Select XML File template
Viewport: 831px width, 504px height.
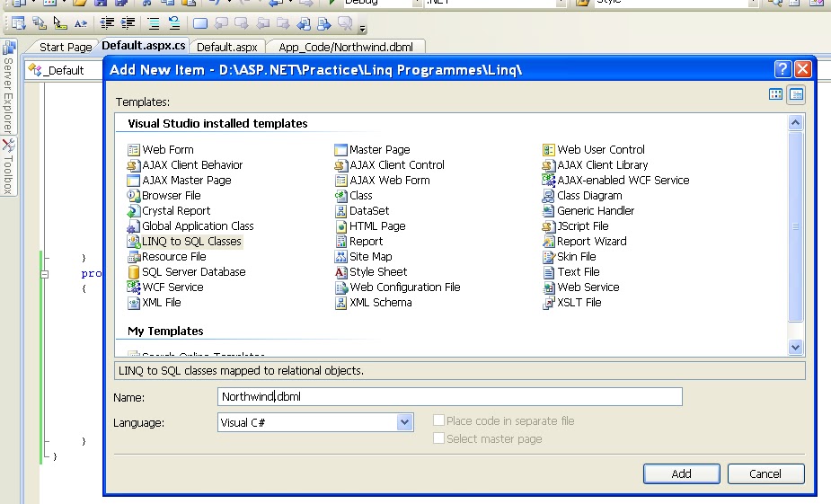coord(155,303)
